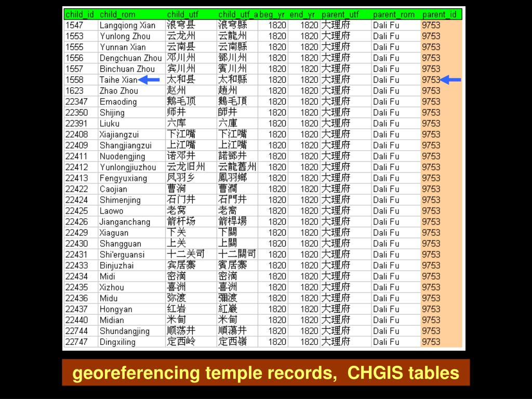The height and width of the screenshot is (399, 532).
Task: Click the Yunlongjiuzhou cell
Action: [x=131, y=167]
